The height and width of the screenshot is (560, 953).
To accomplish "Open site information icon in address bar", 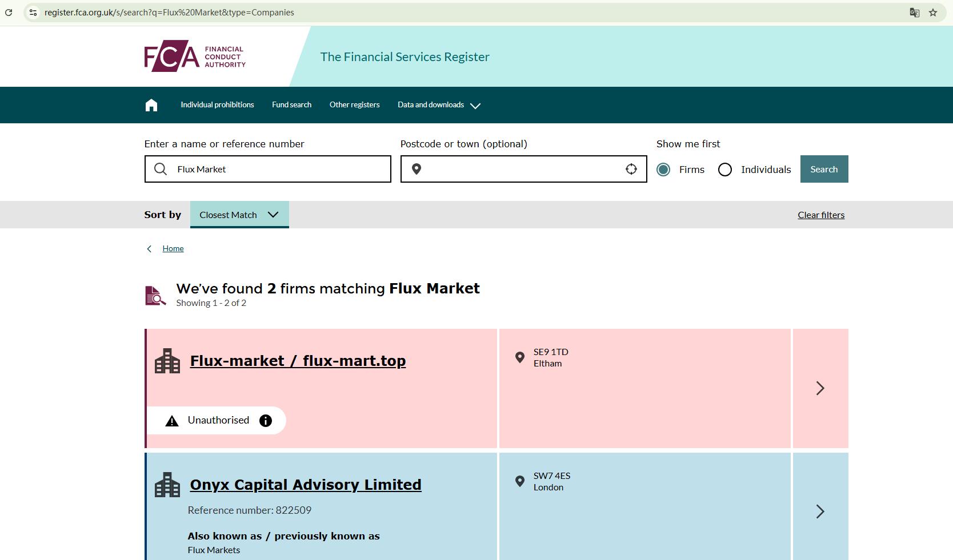I will click(33, 12).
